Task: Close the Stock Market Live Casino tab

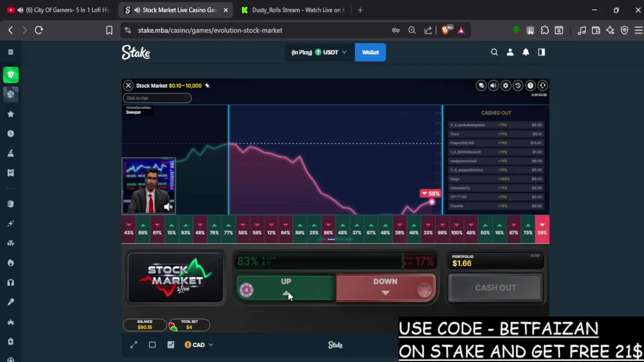Action: pyautogui.click(x=225, y=10)
